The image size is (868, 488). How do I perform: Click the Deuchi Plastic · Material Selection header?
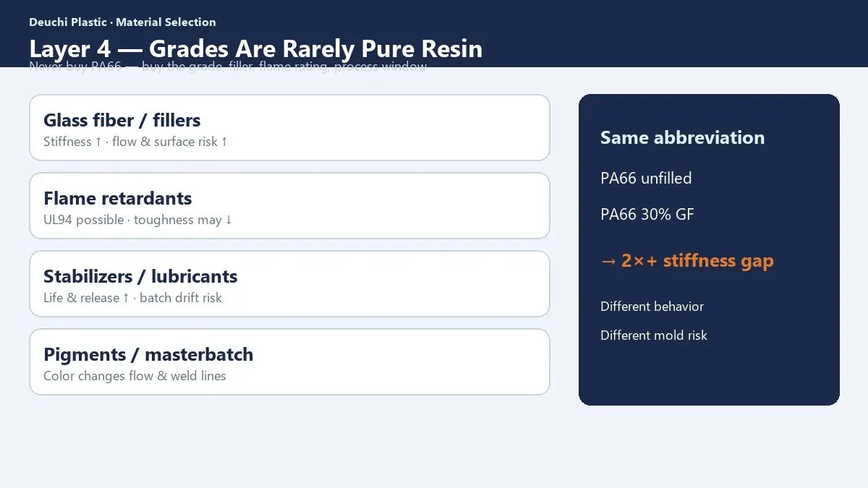click(122, 22)
